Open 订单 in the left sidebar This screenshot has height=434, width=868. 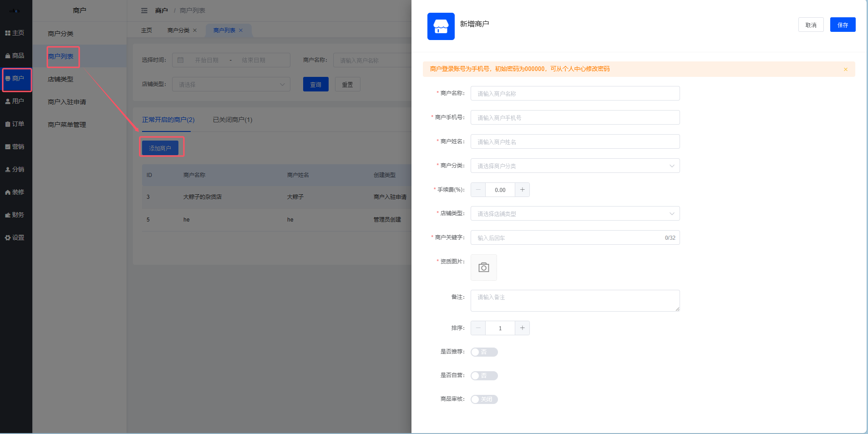[15, 124]
